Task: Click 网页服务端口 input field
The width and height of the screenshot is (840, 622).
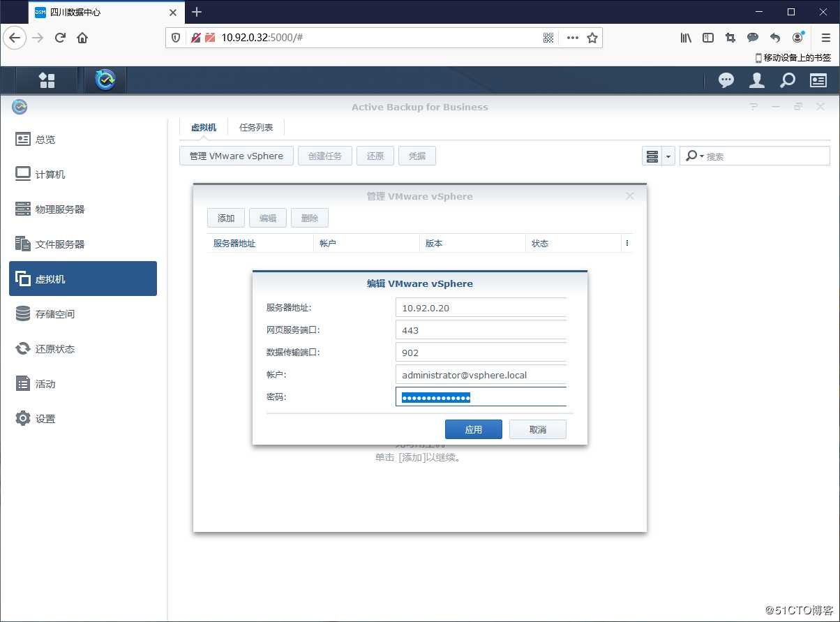Action: click(481, 330)
